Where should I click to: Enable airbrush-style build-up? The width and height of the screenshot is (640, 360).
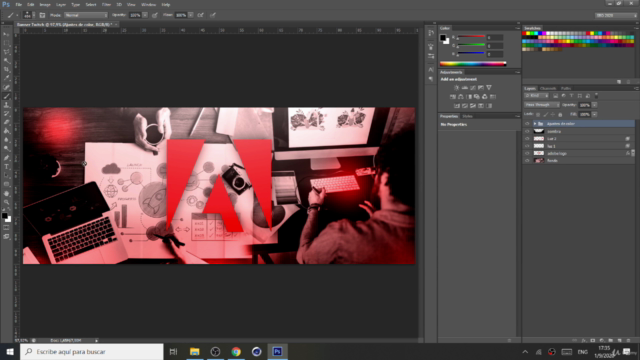point(200,15)
